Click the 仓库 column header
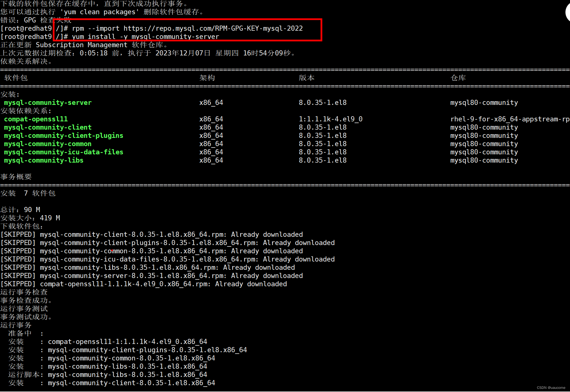Image resolution: width=570 pixels, height=392 pixels. tap(458, 78)
